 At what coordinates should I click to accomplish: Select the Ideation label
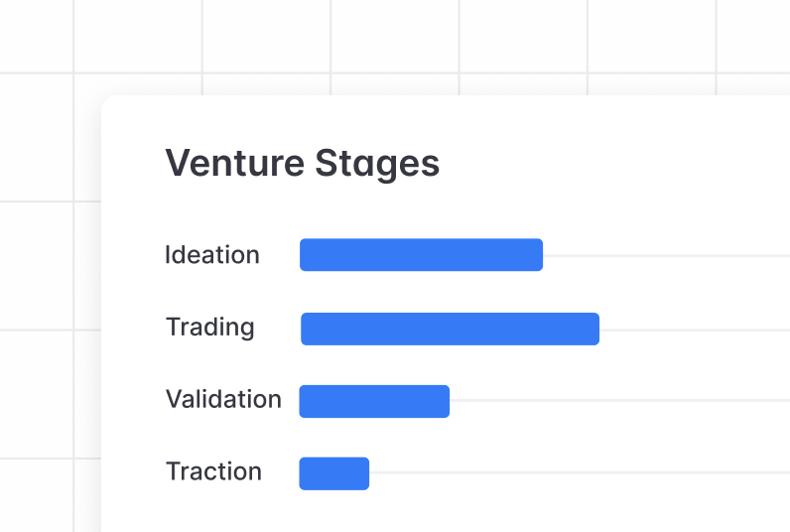[212, 255]
